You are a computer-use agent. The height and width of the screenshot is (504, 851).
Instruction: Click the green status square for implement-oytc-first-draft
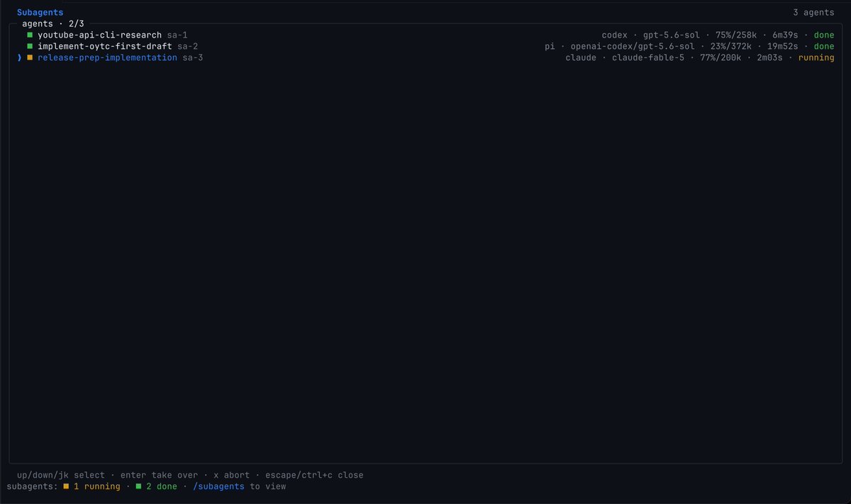pos(30,46)
